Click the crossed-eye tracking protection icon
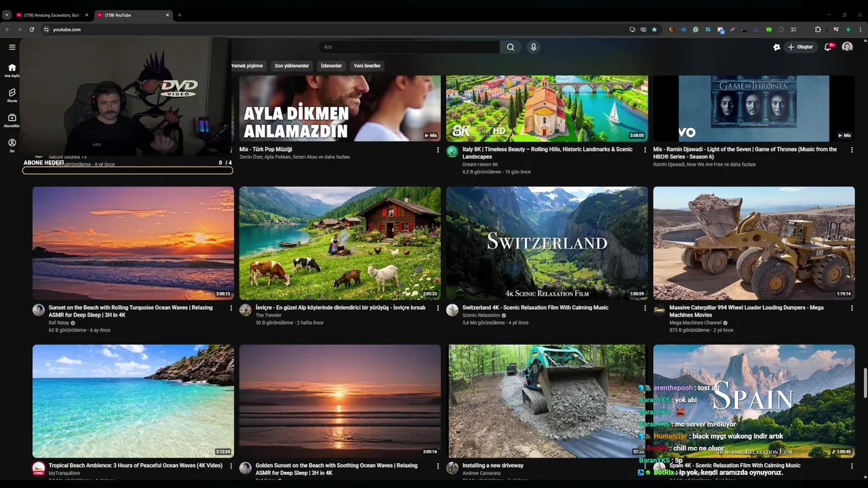Screen dimensions: 868x488 point(644,29)
